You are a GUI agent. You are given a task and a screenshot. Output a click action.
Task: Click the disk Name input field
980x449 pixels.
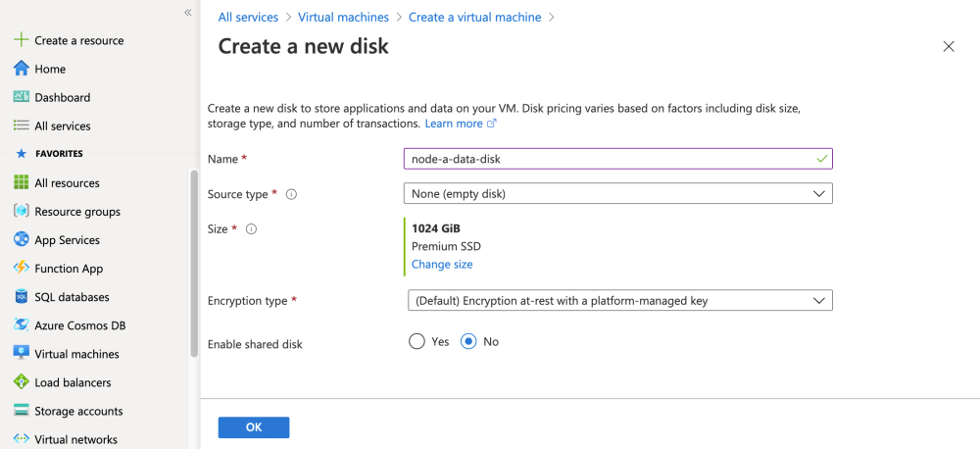(x=608, y=159)
